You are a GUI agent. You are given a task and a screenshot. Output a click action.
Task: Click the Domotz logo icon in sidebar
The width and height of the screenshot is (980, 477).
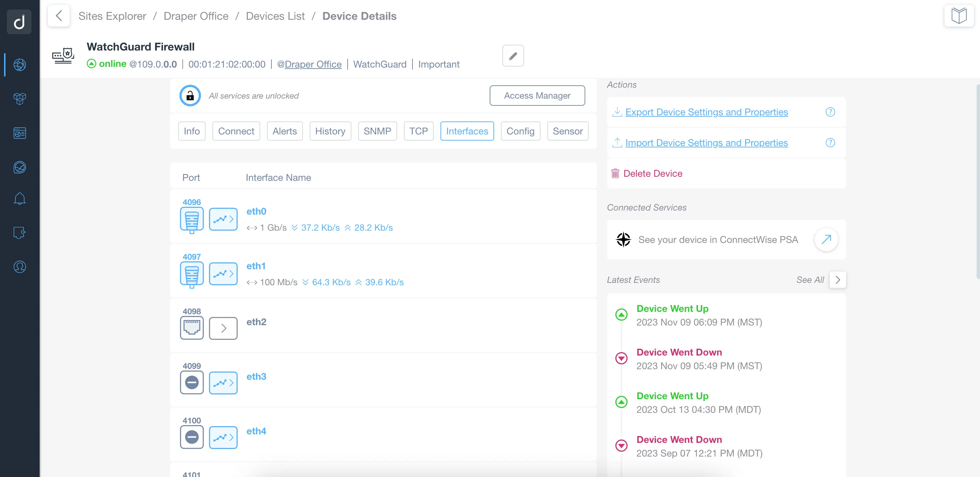(19, 21)
